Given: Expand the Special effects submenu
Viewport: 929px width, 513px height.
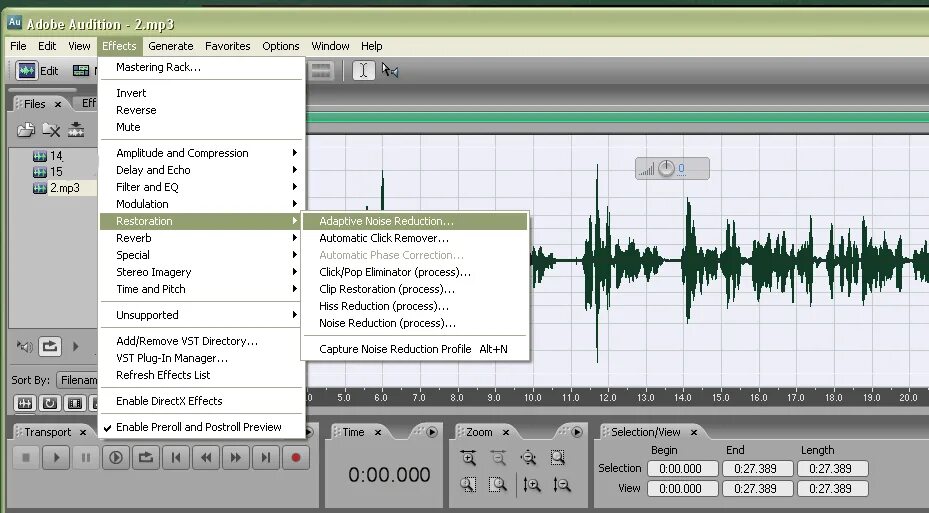Looking at the screenshot, I should 201,255.
